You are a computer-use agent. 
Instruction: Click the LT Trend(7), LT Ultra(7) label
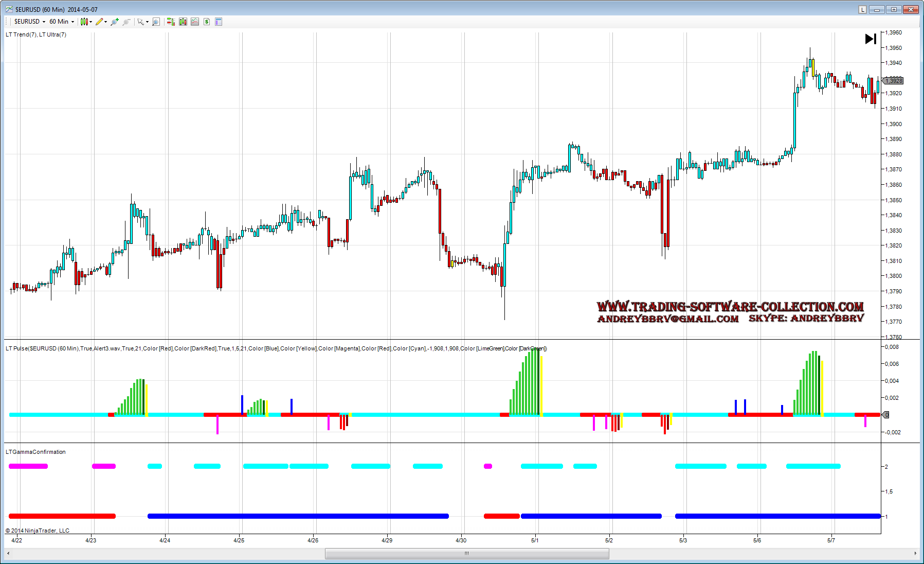tap(36, 34)
